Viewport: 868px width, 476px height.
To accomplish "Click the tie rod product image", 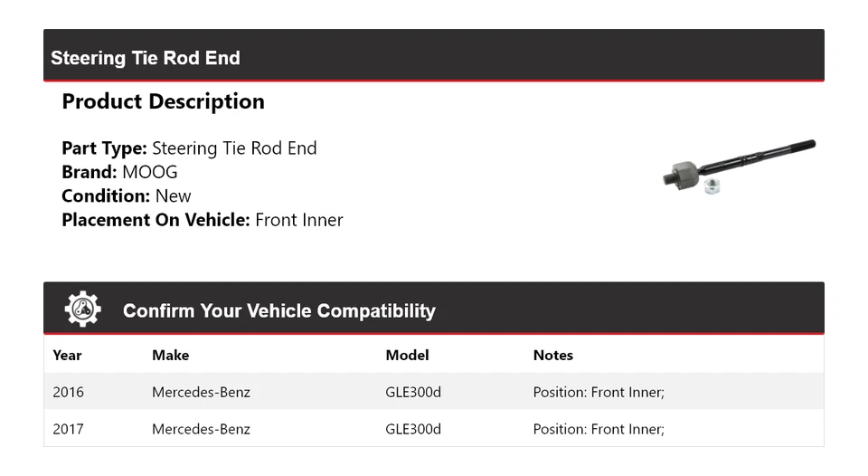I will pos(738,168).
